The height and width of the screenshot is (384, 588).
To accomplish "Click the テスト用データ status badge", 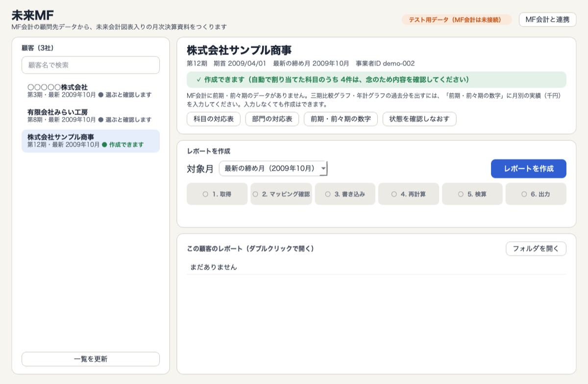I will point(457,20).
